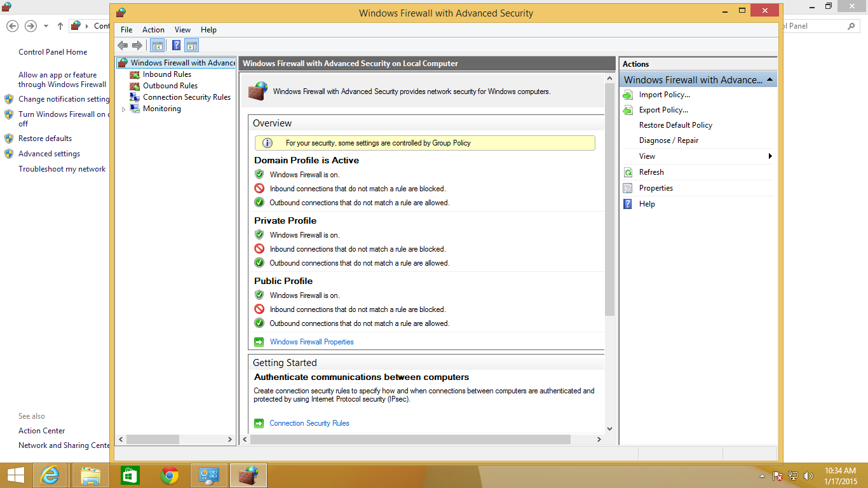Expand the Monitoring node triangle
The image size is (868, 488).
[123, 109]
